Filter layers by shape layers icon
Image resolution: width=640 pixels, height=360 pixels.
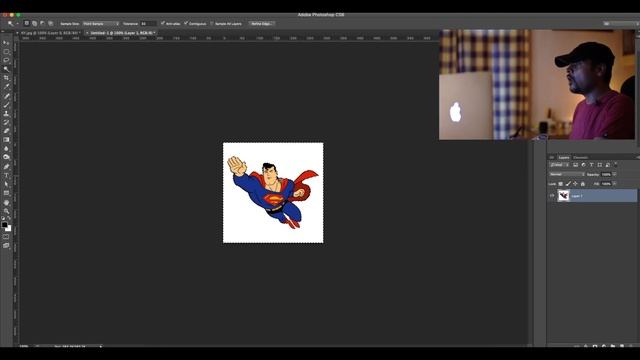(600, 165)
